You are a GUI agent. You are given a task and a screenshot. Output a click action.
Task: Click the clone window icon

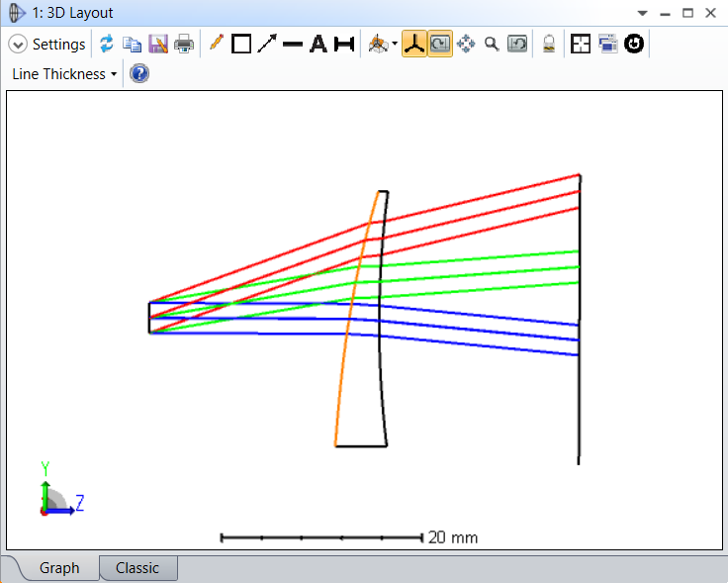click(x=607, y=45)
